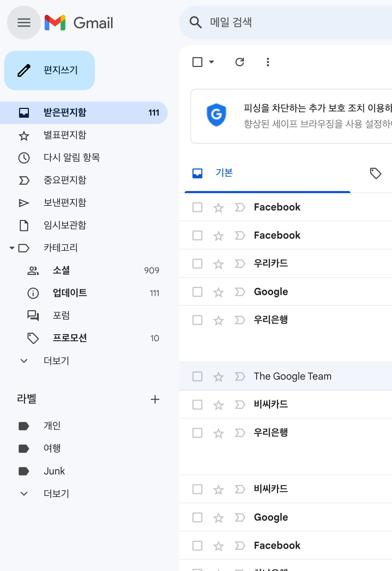This screenshot has width=392, height=571.
Task: Open the phishing protection banner
Action: pos(291,116)
